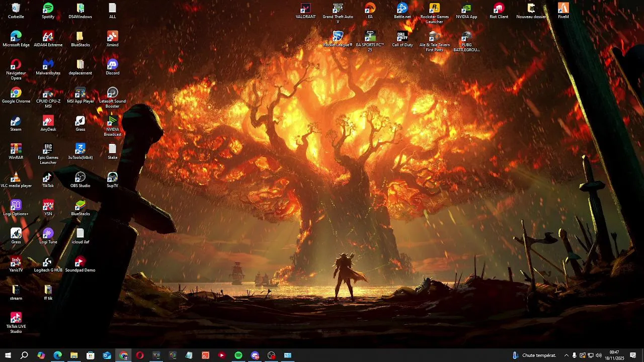Open WinRAR desktop shortcut

pyautogui.click(x=16, y=152)
